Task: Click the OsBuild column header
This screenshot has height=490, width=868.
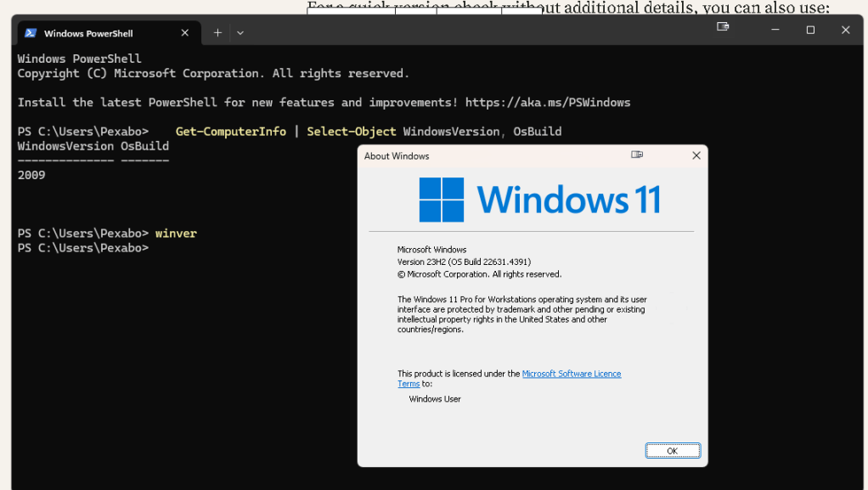Action: (145, 146)
